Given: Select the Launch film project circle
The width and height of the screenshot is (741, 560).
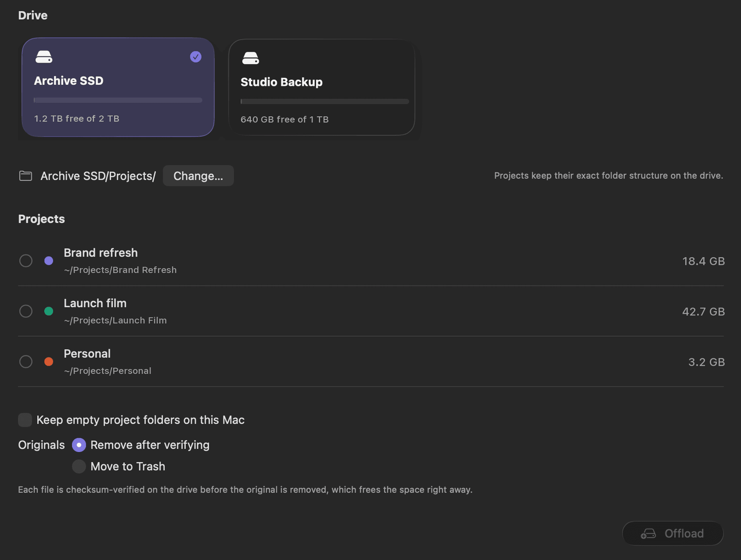Looking at the screenshot, I should pos(26,311).
